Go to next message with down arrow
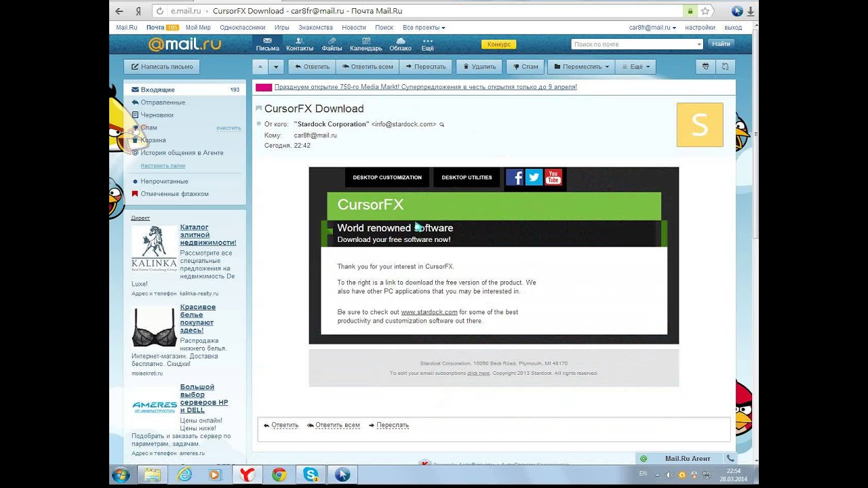This screenshot has width=868, height=488. pyautogui.click(x=275, y=66)
